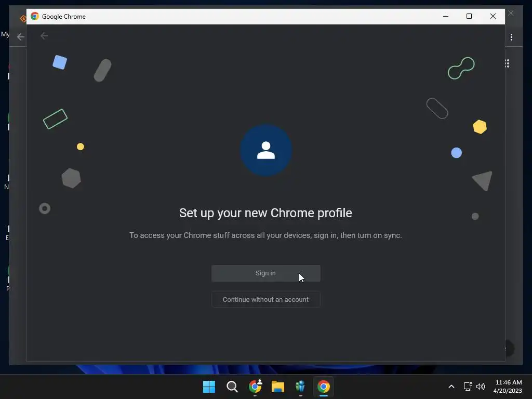Click the Sign in button
Screen dimensions: 532x399
[x=265, y=273]
